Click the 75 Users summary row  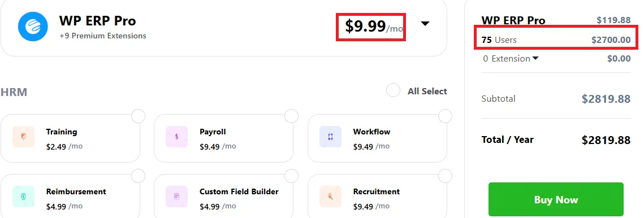(x=556, y=40)
